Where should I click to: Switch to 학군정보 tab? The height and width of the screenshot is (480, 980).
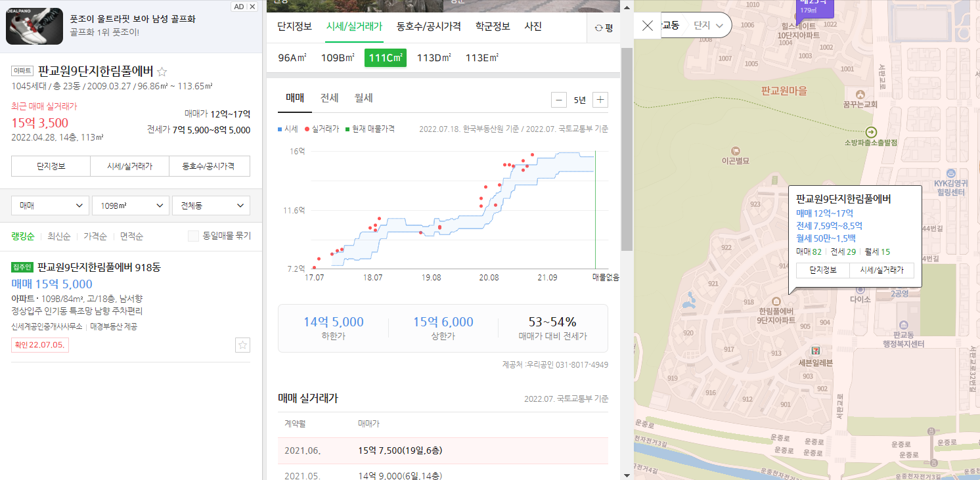493,27
